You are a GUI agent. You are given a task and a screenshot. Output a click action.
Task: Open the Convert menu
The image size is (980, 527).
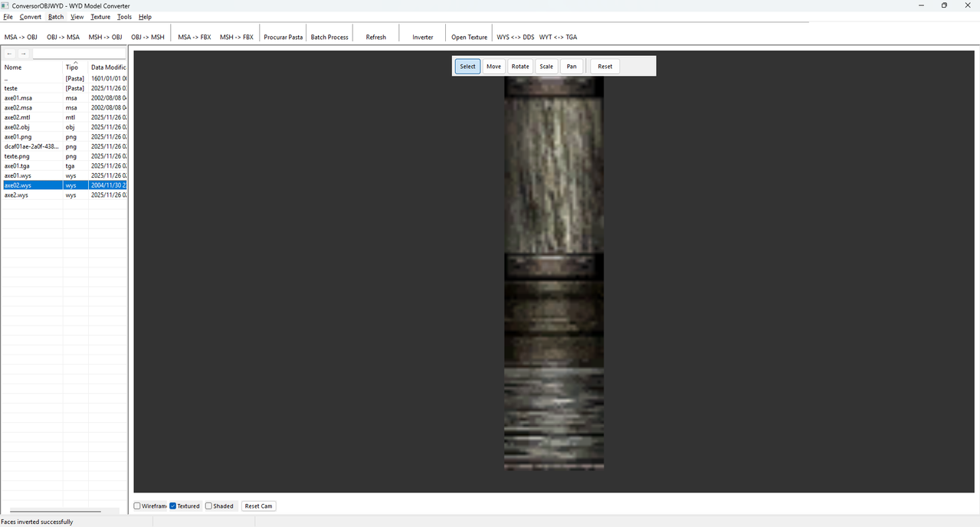point(31,17)
